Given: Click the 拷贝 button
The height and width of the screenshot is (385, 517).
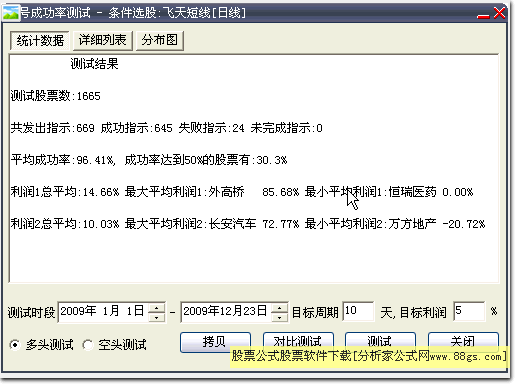Looking at the screenshot, I should [x=215, y=342].
